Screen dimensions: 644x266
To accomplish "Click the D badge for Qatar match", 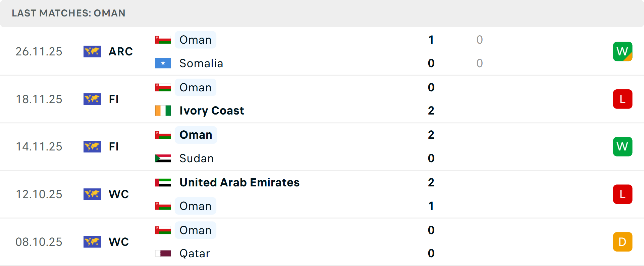I will point(623,242).
